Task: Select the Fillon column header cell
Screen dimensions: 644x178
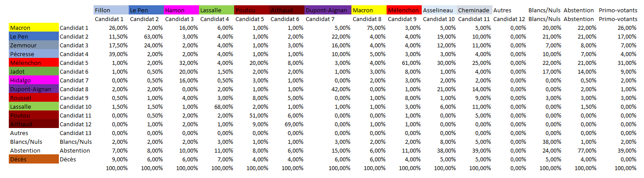Action: (111, 10)
